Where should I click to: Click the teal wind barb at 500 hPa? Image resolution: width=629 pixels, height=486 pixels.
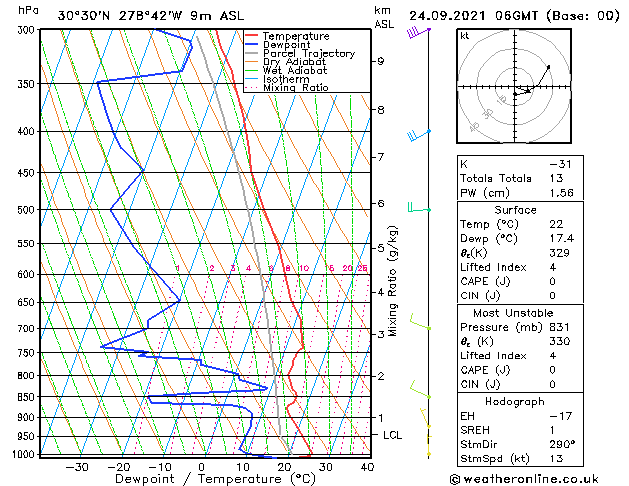tap(420, 208)
